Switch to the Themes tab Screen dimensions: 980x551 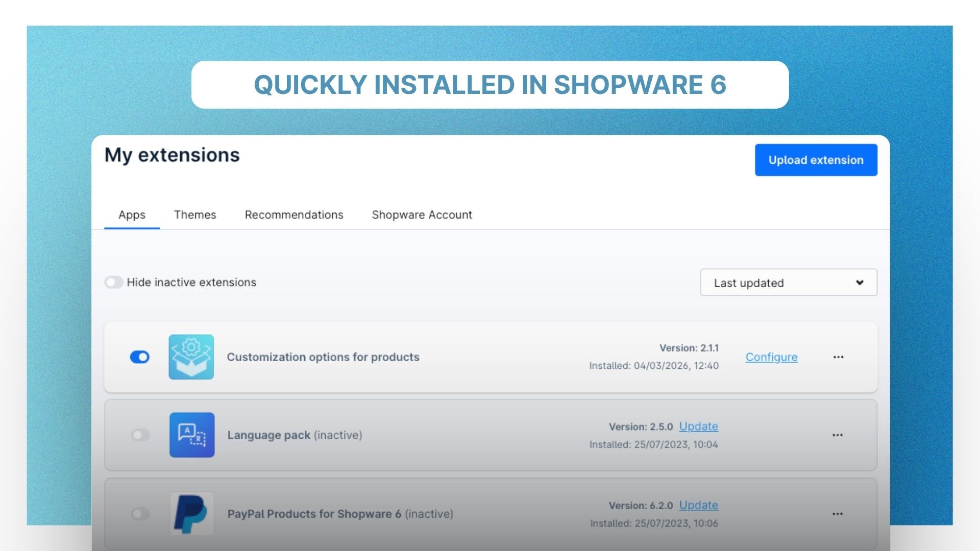click(195, 215)
